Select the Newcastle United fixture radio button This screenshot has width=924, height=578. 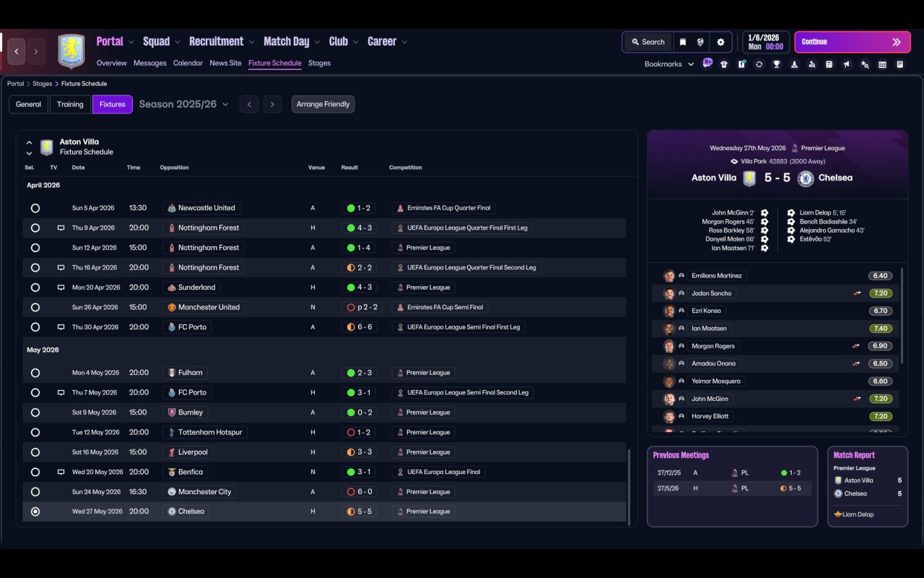35,208
